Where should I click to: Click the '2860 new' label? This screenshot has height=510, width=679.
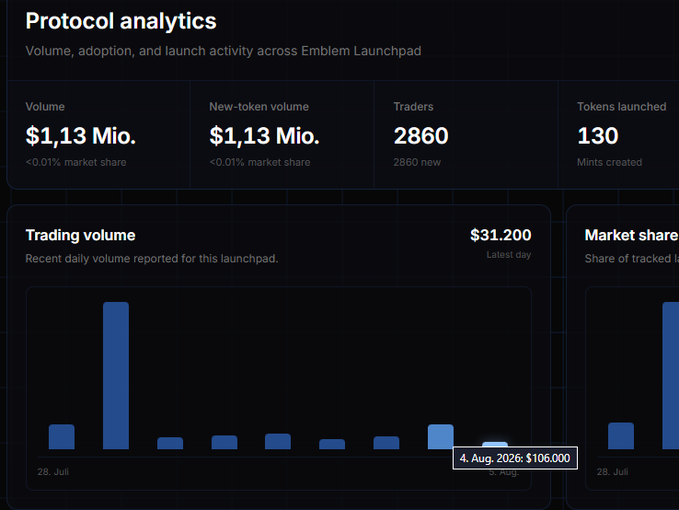pos(417,162)
